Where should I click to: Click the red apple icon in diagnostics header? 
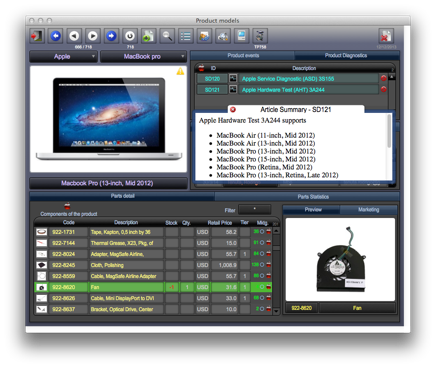(201, 68)
